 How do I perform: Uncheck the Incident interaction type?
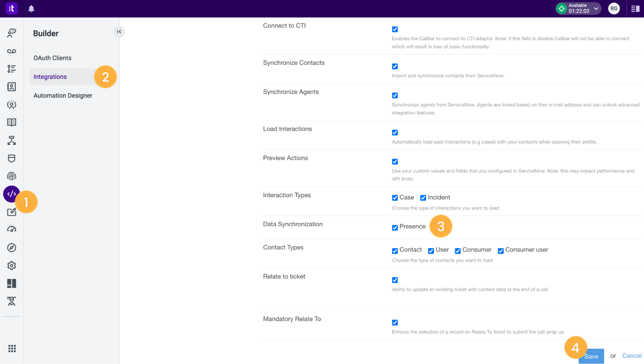pos(423,198)
